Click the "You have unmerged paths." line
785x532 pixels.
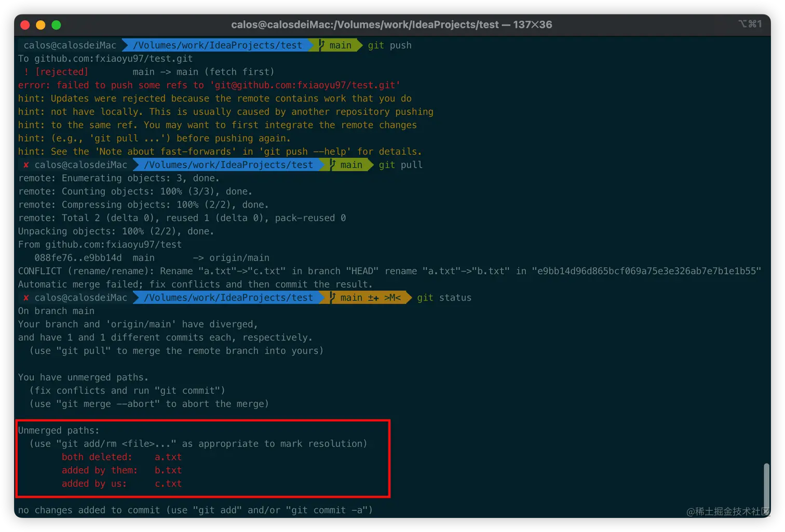[84, 377]
